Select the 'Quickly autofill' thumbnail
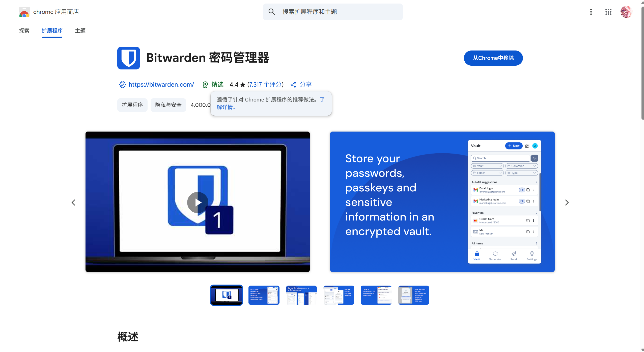This screenshot has width=644, height=352. 339,295
